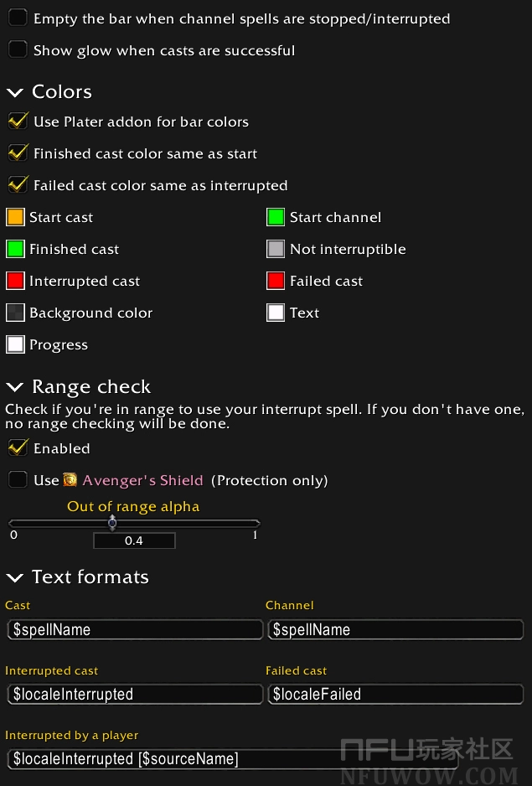The image size is (532, 786).
Task: Open the Background color swatch
Action: click(15, 313)
